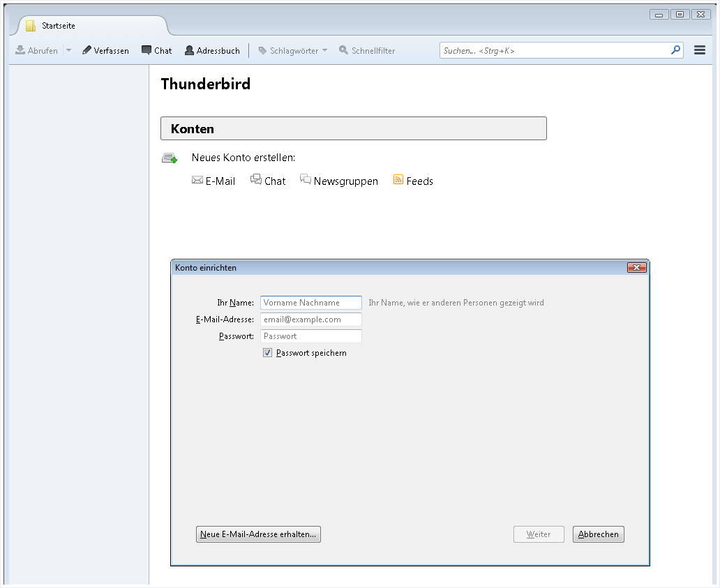The image size is (720, 588).
Task: Create a Feeds account
Action: 413,181
